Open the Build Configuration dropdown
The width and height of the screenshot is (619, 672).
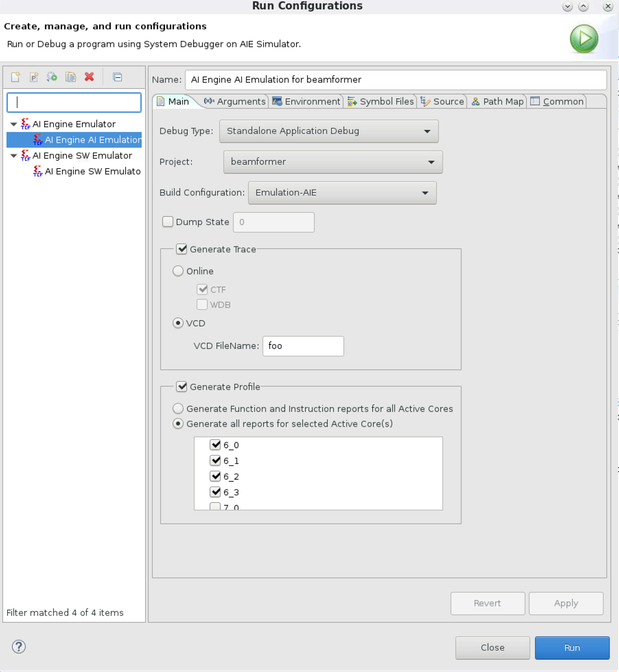pos(342,193)
